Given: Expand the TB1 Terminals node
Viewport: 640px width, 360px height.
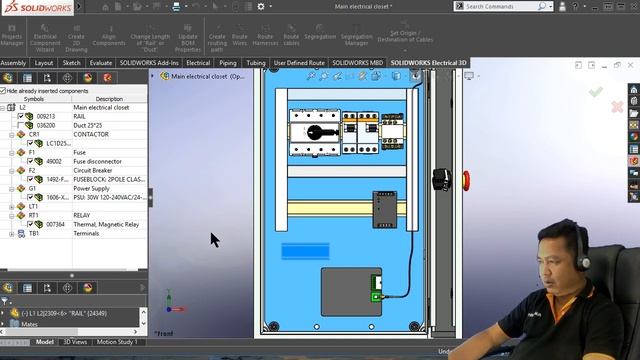Looking at the screenshot, I should click(x=12, y=234).
